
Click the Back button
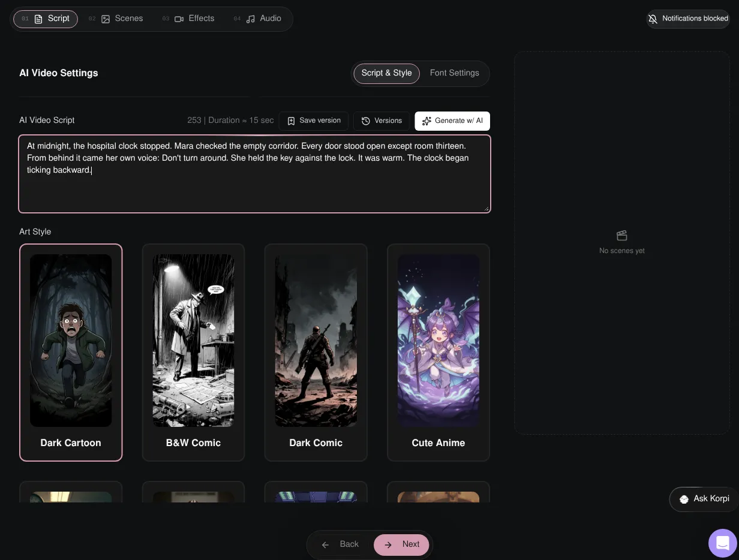[340, 544]
